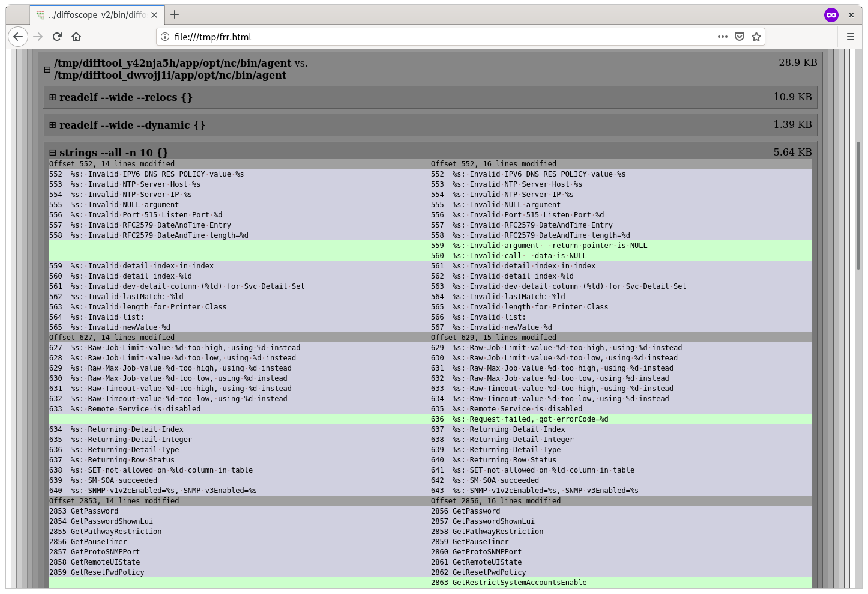Image resolution: width=868 pixels, height=594 pixels.
Task: Open page actions three-dot menu
Action: 723,37
